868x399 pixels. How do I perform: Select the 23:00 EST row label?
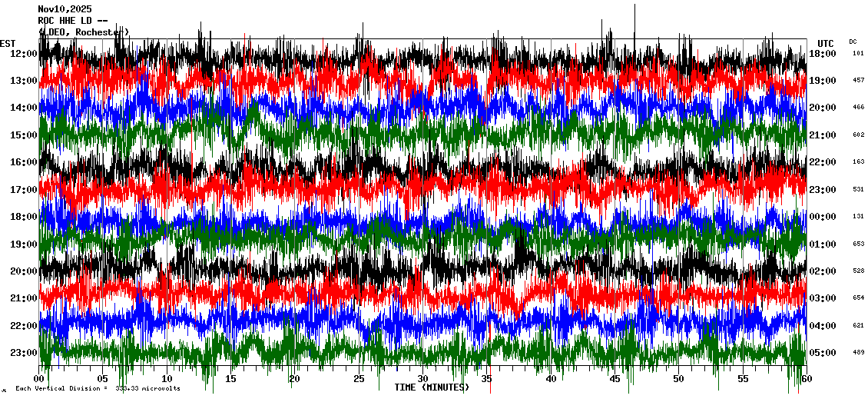[x=24, y=353]
